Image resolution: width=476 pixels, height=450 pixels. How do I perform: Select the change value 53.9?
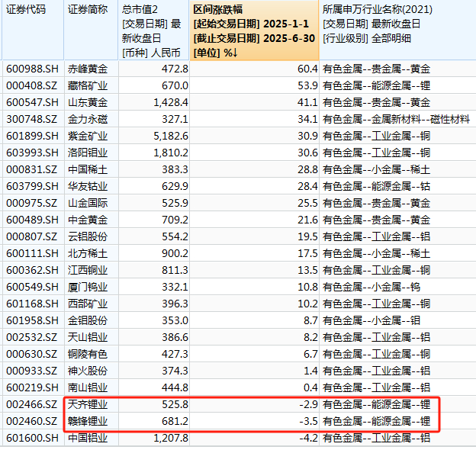pos(307,85)
